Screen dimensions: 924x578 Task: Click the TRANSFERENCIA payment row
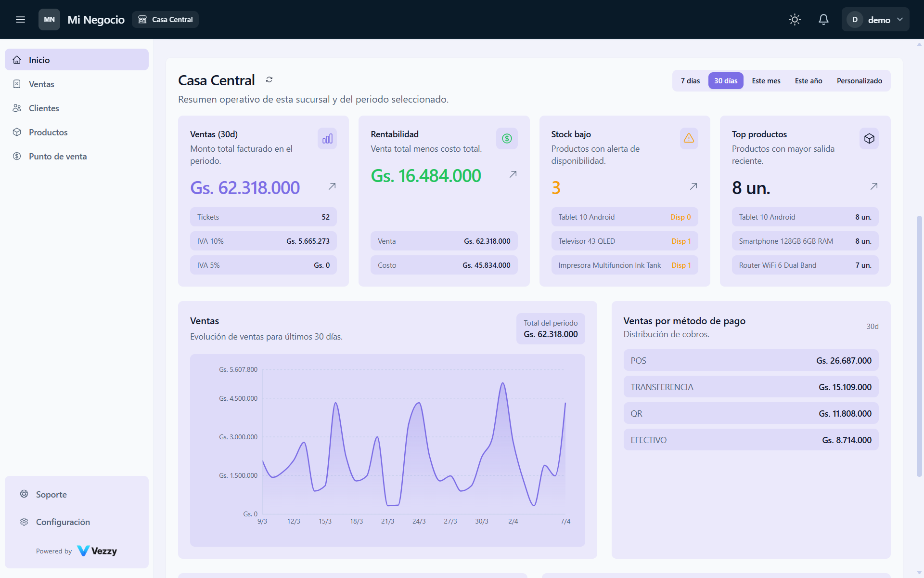pos(751,387)
